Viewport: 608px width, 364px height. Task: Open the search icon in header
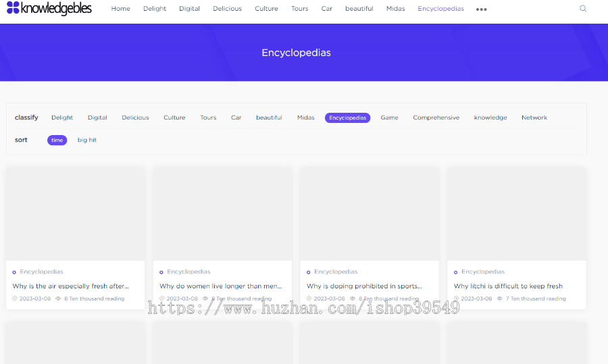coord(583,9)
